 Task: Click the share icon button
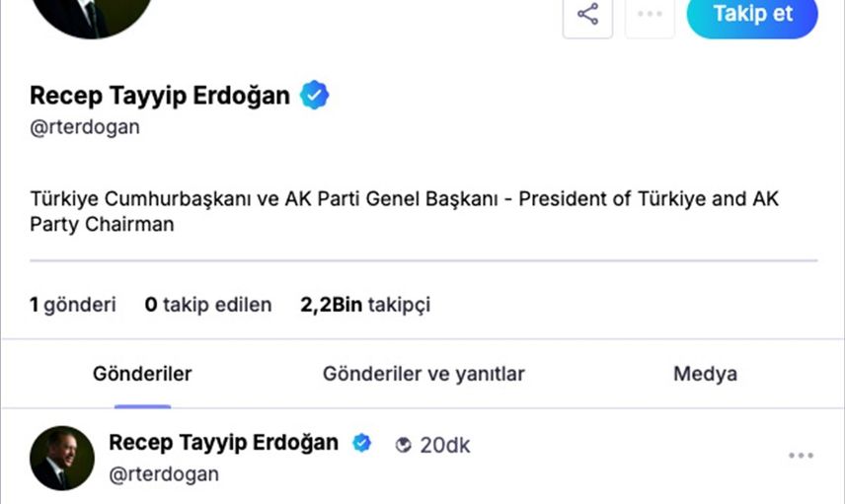587,15
